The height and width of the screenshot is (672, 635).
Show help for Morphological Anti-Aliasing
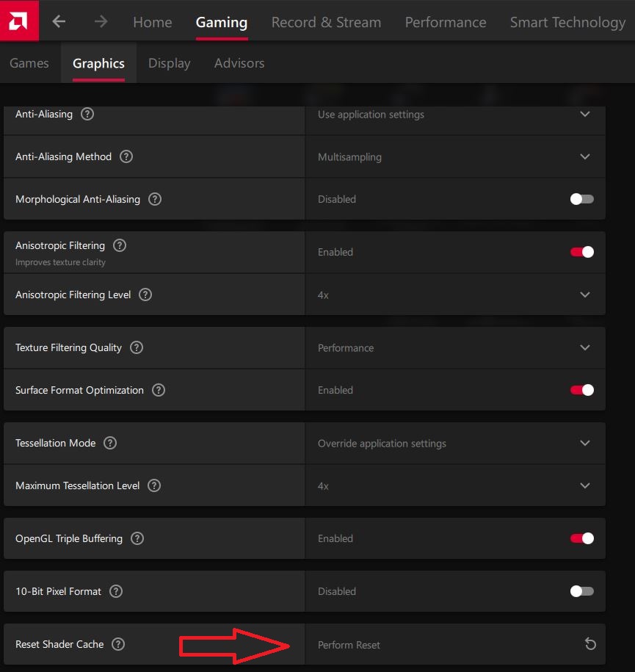[x=155, y=199]
